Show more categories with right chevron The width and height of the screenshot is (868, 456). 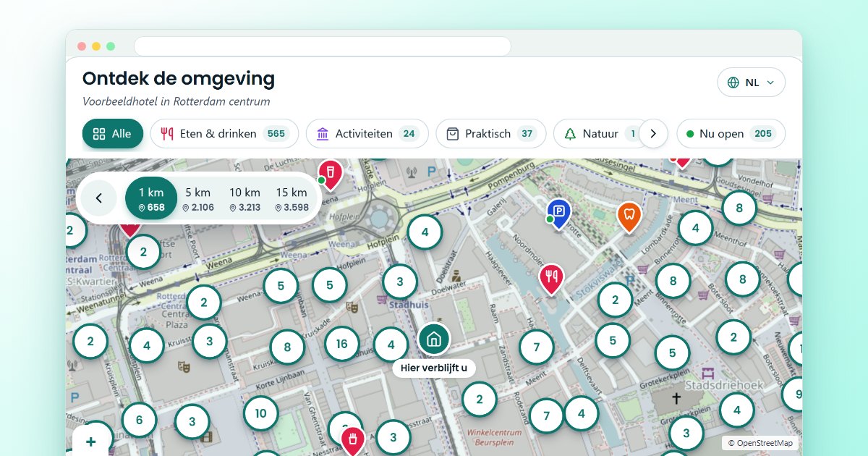click(x=653, y=134)
